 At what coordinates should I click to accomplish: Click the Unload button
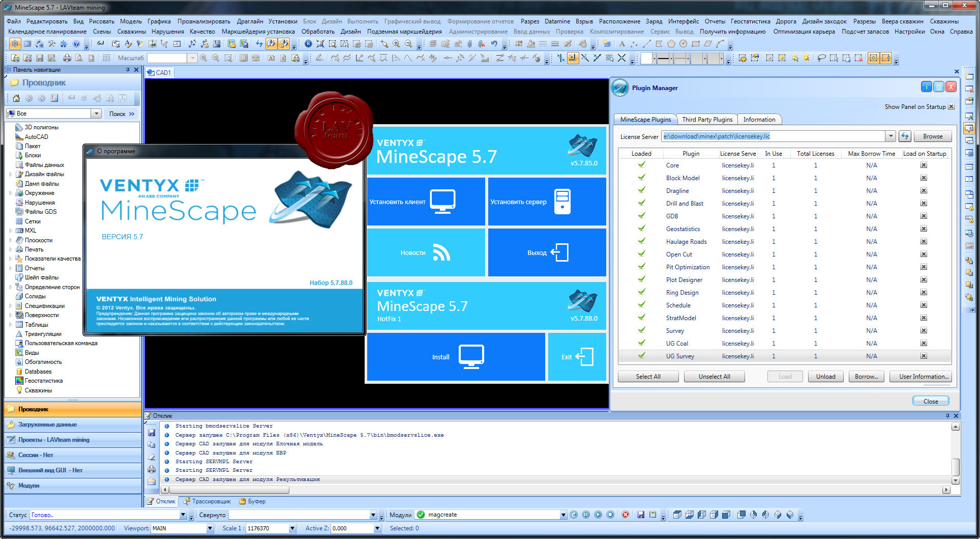tap(825, 377)
